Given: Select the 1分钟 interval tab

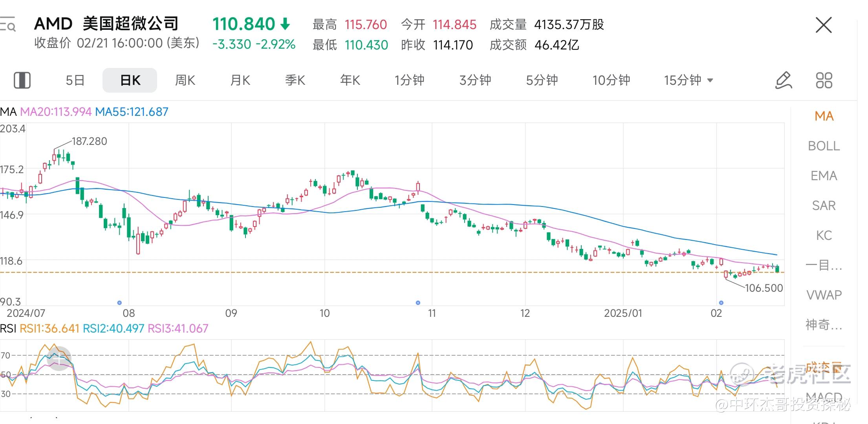Looking at the screenshot, I should (409, 80).
